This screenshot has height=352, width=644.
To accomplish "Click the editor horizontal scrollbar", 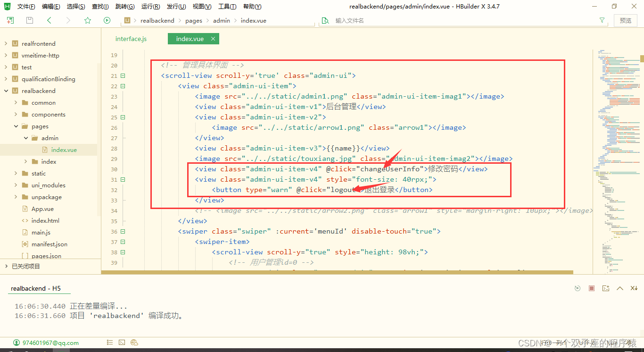I will tap(337, 272).
